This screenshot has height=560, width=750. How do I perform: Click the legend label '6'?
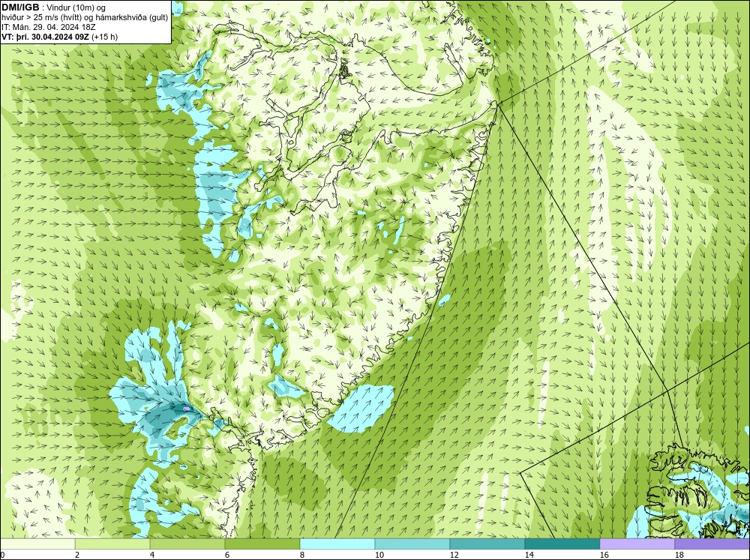pos(227,555)
